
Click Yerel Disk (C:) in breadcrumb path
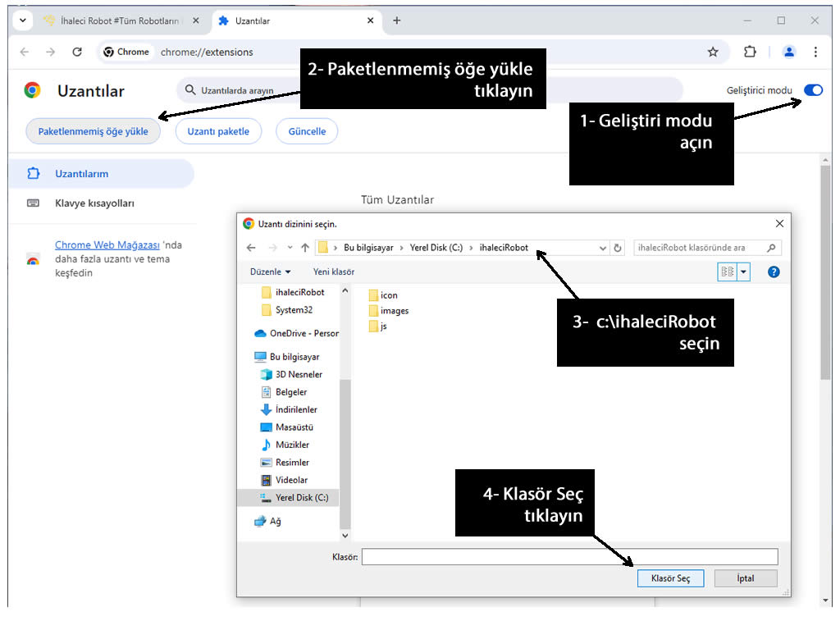pyautogui.click(x=436, y=248)
